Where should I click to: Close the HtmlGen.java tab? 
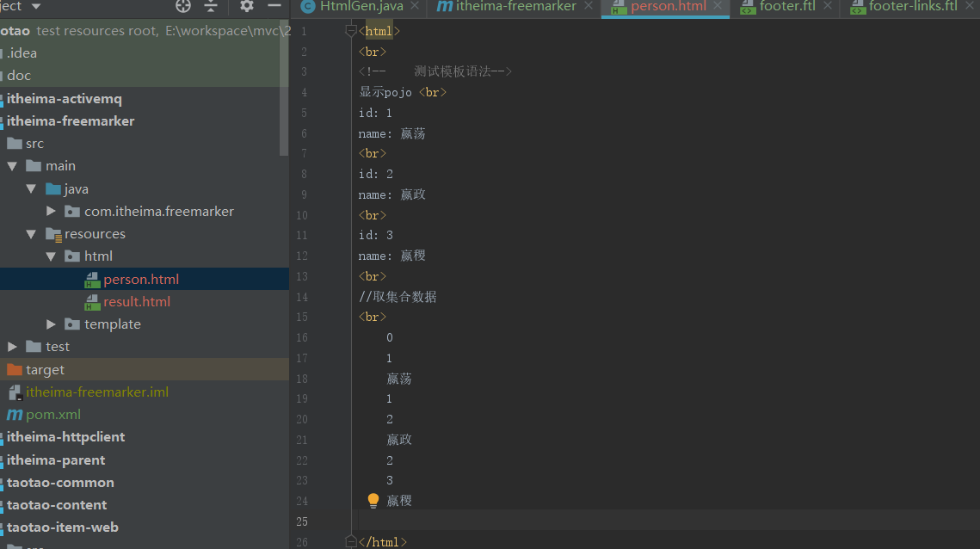(x=415, y=6)
